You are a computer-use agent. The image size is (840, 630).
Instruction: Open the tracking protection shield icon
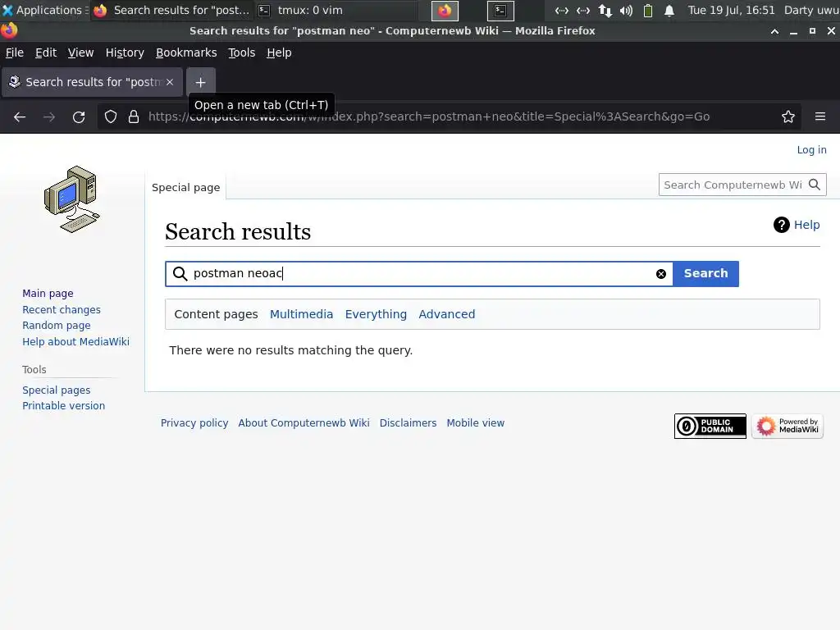pyautogui.click(x=111, y=116)
